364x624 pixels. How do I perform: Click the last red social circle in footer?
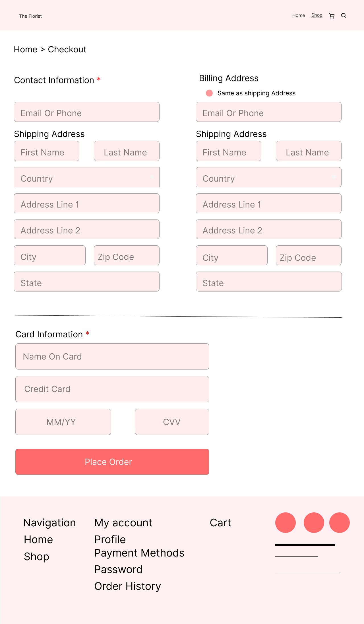tap(340, 522)
